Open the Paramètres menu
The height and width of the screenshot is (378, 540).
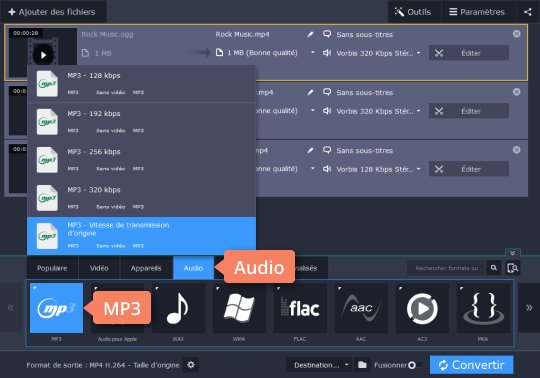(477, 12)
